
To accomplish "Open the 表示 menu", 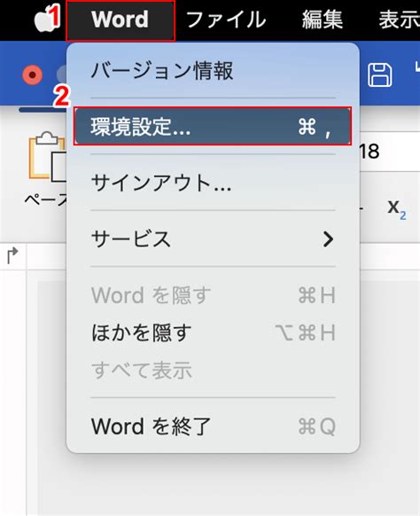I will [400, 20].
